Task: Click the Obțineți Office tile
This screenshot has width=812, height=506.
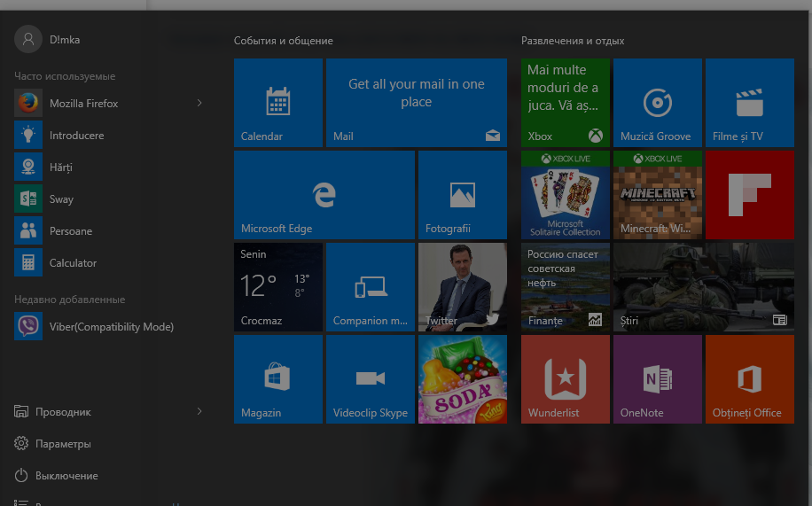Action: point(750,379)
